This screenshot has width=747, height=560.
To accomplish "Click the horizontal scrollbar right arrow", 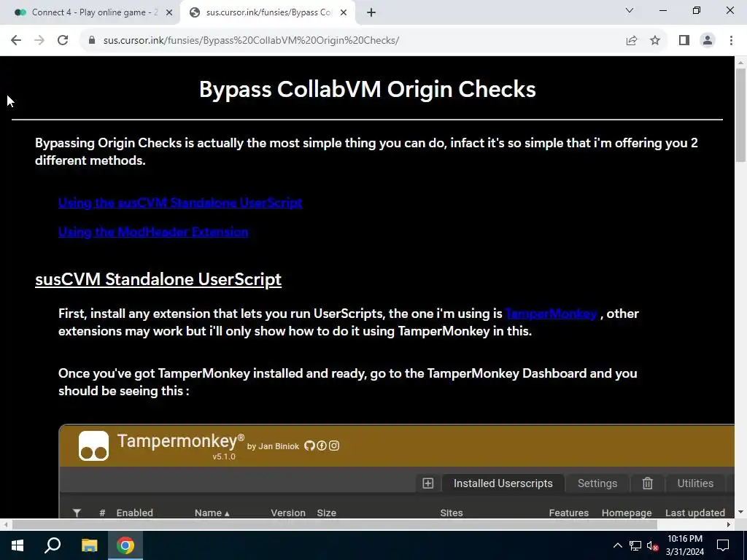I will pos(729,524).
